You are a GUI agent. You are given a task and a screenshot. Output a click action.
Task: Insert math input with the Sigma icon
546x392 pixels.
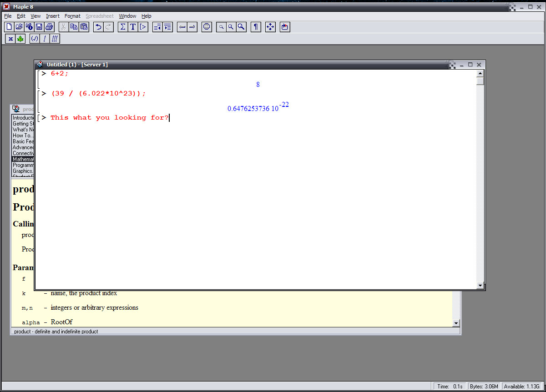point(123,27)
